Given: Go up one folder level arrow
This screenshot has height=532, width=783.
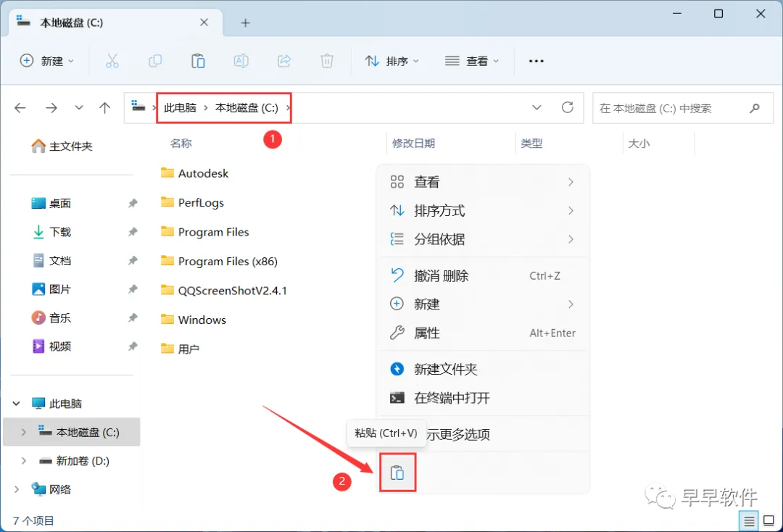Looking at the screenshot, I should click(105, 108).
